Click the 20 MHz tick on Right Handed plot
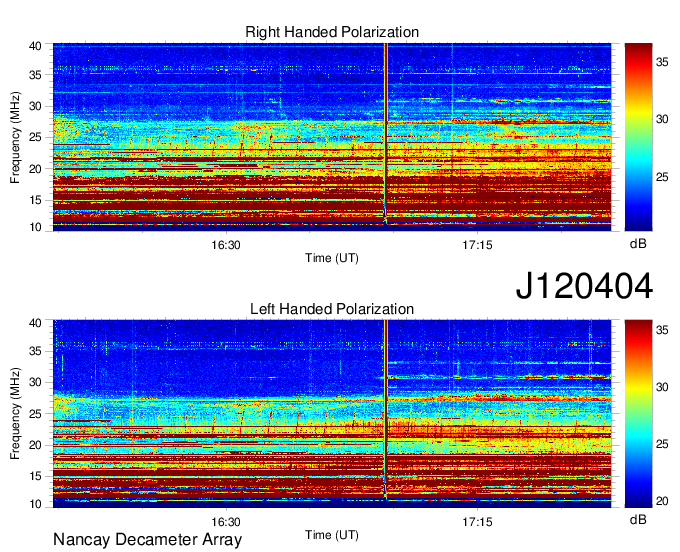Image resolution: width=680 pixels, height=552 pixels. click(35, 169)
